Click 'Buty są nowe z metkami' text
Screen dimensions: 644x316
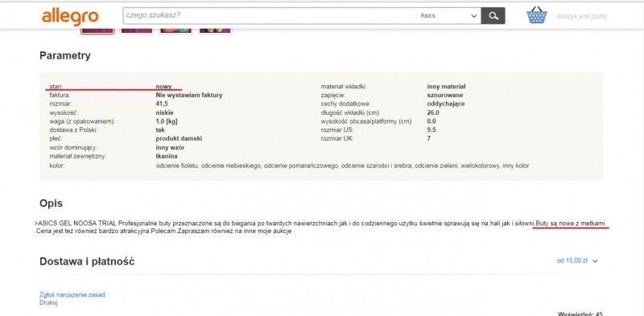coord(570,224)
